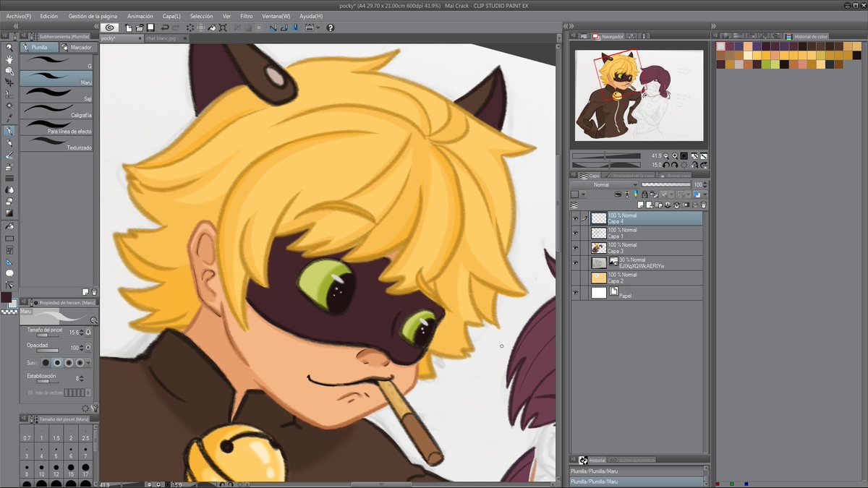868x488 pixels.
Task: Open the Help question mark icon
Action: coord(331,27)
